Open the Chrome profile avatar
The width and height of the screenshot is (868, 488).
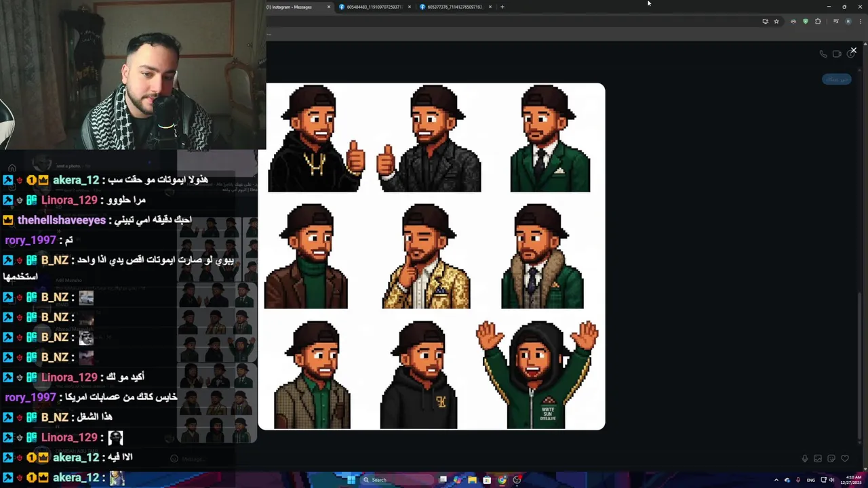pos(848,21)
